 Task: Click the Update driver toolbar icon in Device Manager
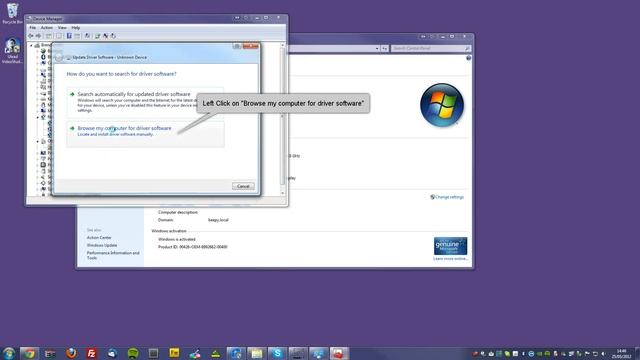(98, 36)
